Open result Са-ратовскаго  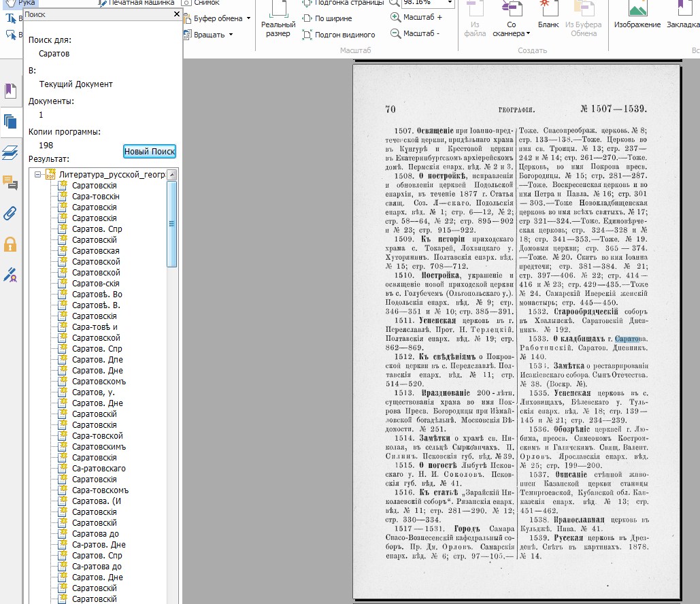99,468
